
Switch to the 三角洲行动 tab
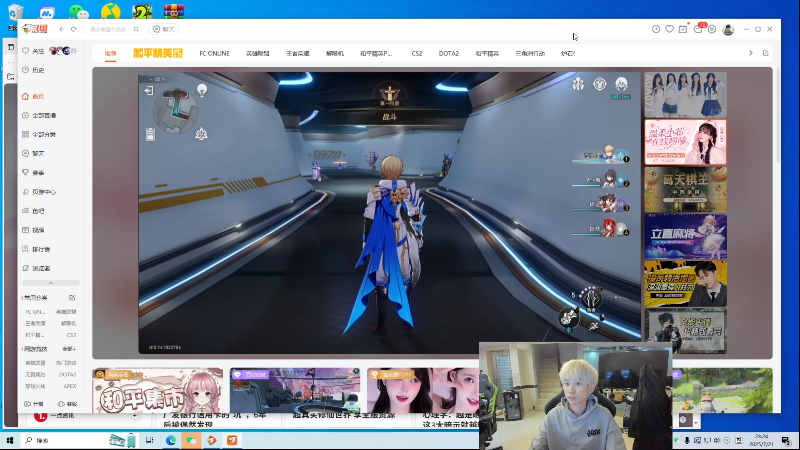[x=530, y=53]
